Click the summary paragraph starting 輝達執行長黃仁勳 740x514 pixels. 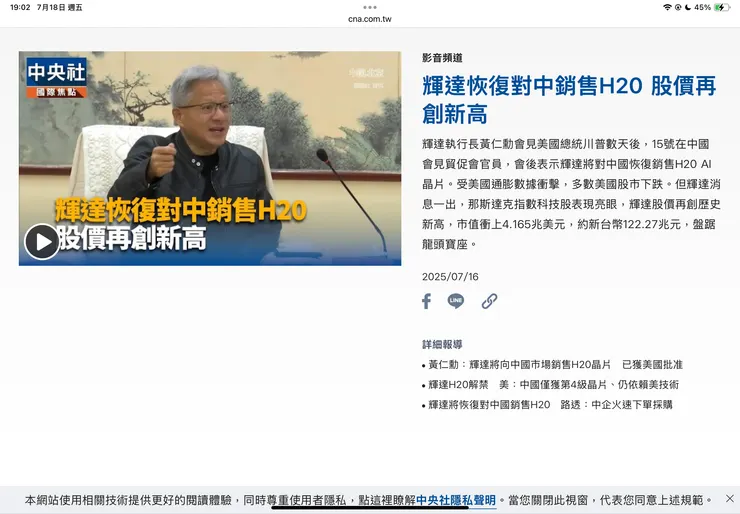pyautogui.click(x=571, y=194)
